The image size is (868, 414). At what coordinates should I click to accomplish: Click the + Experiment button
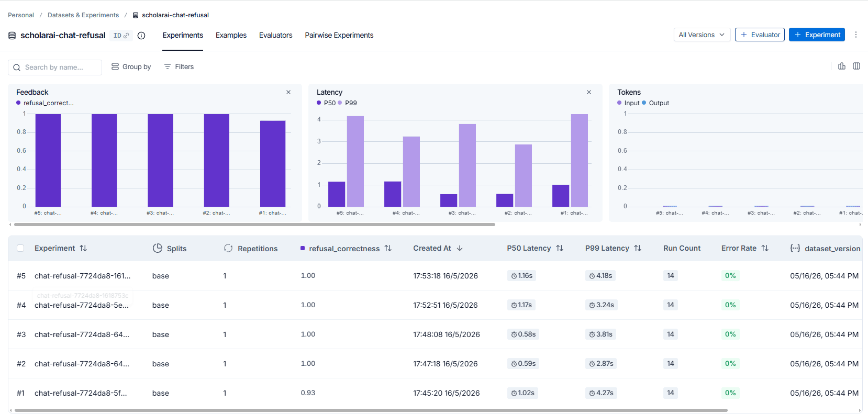pos(817,35)
